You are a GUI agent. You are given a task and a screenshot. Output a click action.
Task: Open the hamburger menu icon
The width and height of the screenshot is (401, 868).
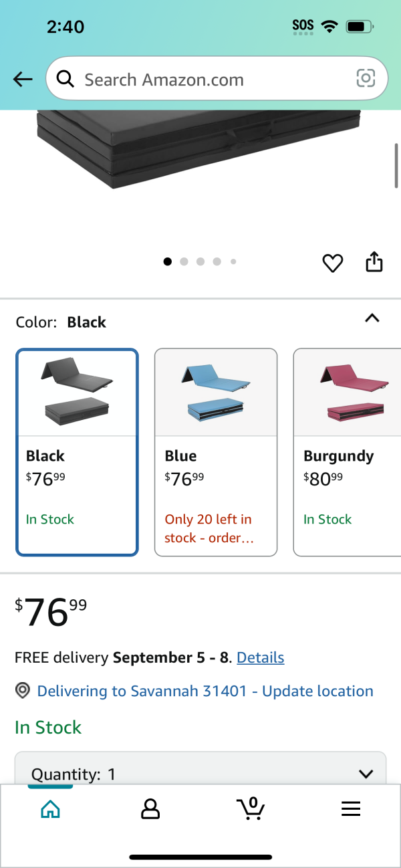[x=351, y=809]
